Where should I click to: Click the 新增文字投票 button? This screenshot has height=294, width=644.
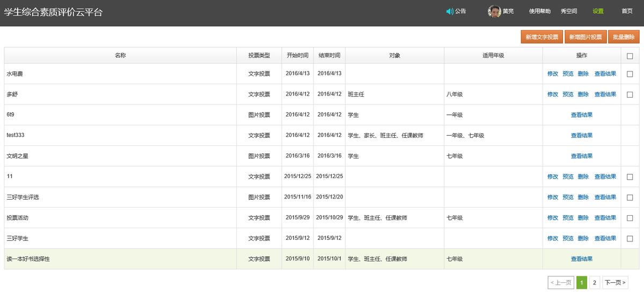541,37
